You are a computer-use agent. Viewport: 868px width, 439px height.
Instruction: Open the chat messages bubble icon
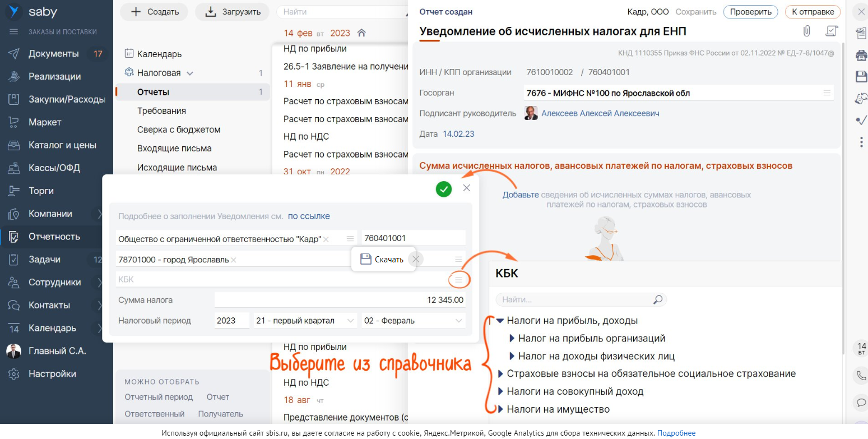coord(861,402)
